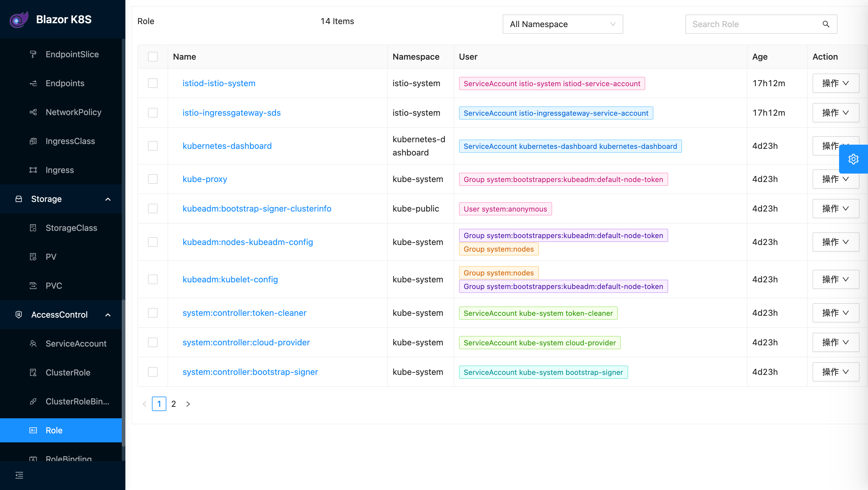Screen dimensions: 868x490
Task: Click the ClusterRole sidebar icon
Action: tap(34, 372)
